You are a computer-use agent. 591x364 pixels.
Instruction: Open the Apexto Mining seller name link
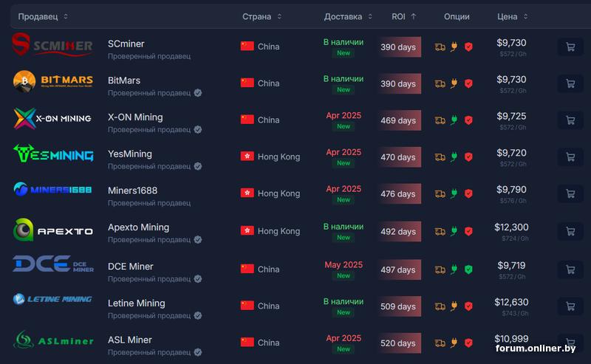(138, 227)
